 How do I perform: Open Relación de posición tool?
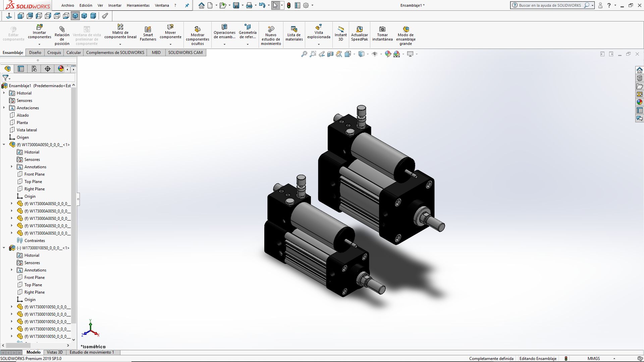62,29
